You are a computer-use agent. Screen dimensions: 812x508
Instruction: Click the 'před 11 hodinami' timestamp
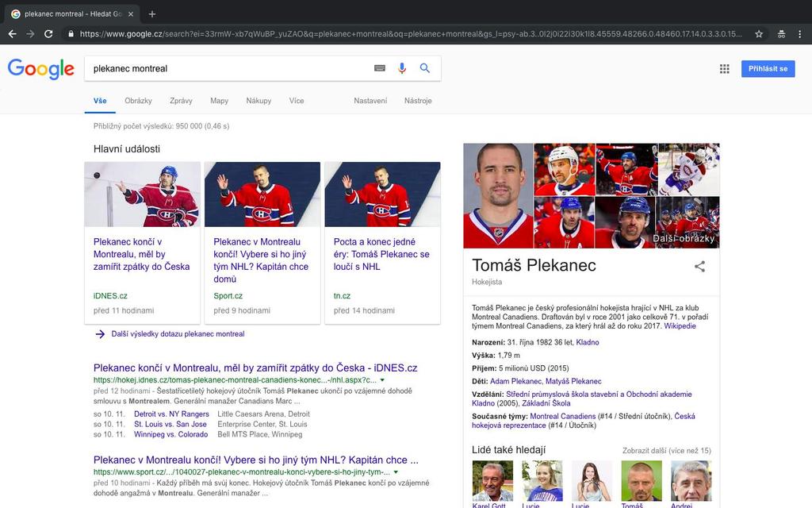click(x=124, y=310)
